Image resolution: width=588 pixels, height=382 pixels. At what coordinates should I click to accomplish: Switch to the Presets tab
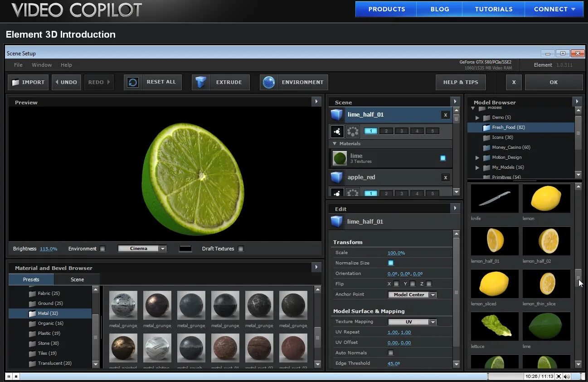(31, 279)
